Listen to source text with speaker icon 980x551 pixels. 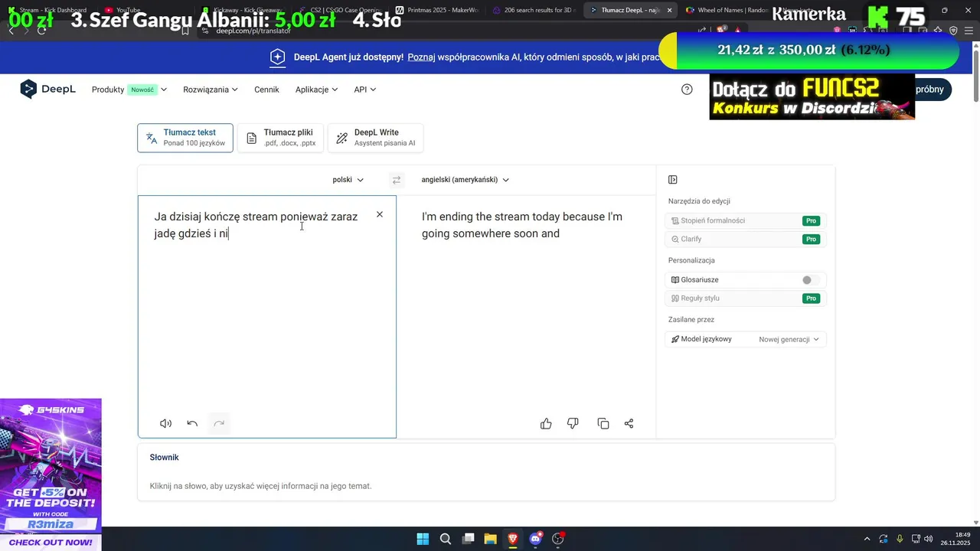pyautogui.click(x=165, y=423)
